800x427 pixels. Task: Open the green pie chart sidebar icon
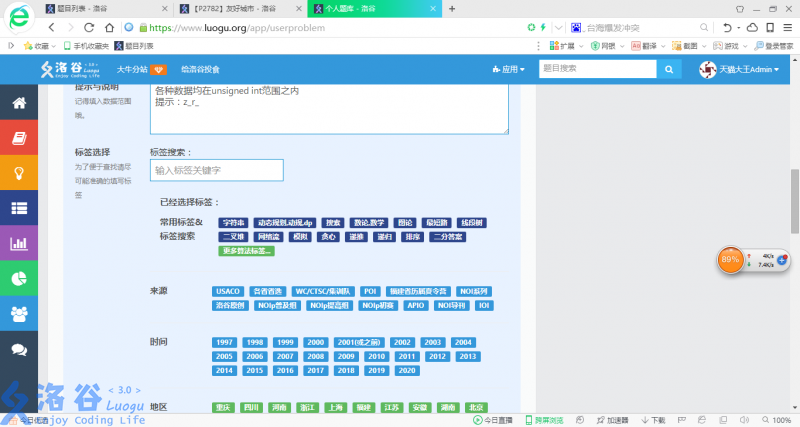[x=18, y=278]
